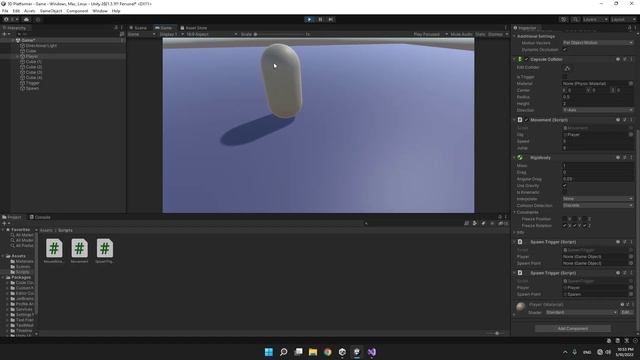The height and width of the screenshot is (360, 640).
Task: Toggle Freeze Rotation X checkbox
Action: 565,226
